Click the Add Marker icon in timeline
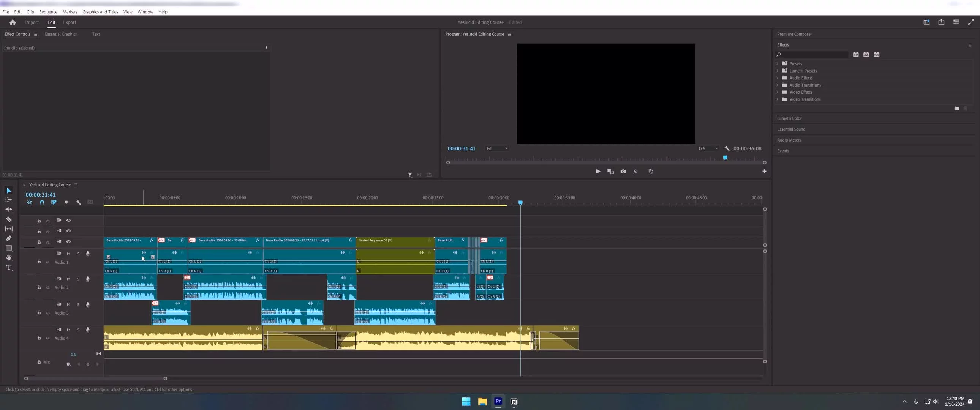The height and width of the screenshot is (410, 980). click(x=66, y=202)
